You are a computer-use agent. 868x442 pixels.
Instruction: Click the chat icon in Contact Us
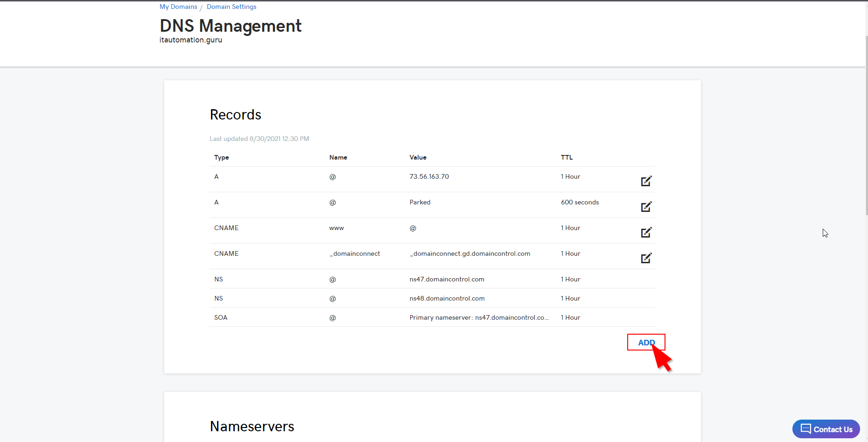pos(805,428)
